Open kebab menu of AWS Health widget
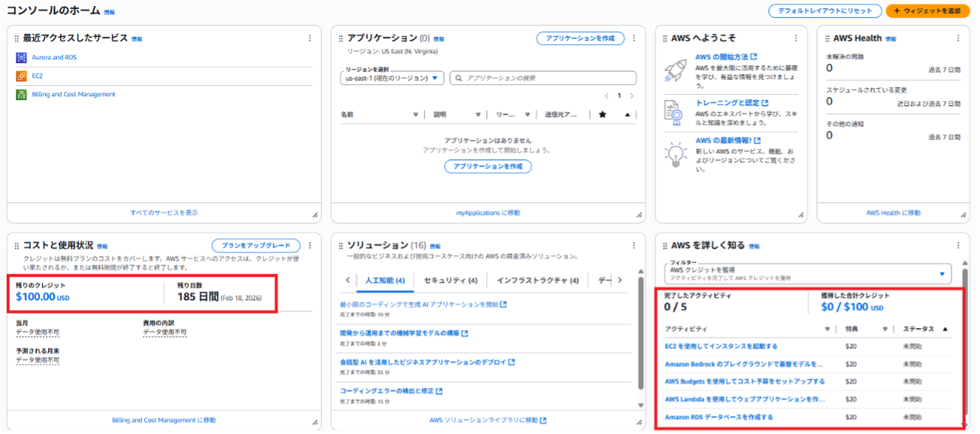 click(x=957, y=38)
